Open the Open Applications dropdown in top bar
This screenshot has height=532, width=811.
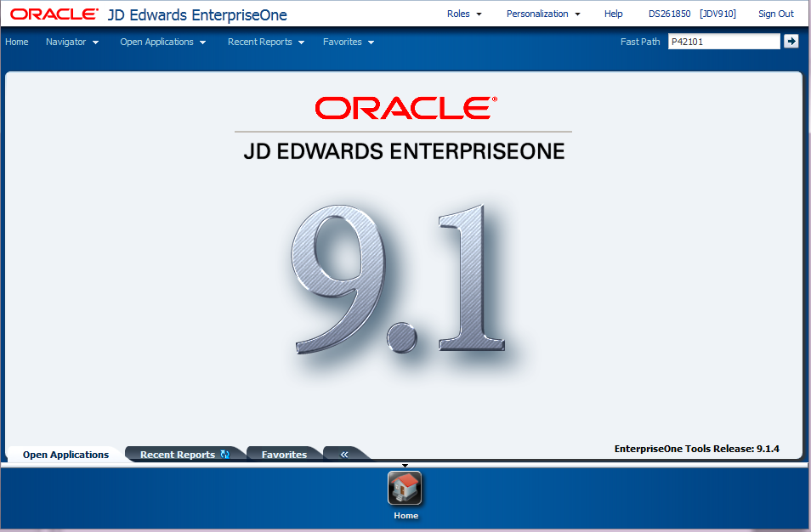[x=163, y=42]
